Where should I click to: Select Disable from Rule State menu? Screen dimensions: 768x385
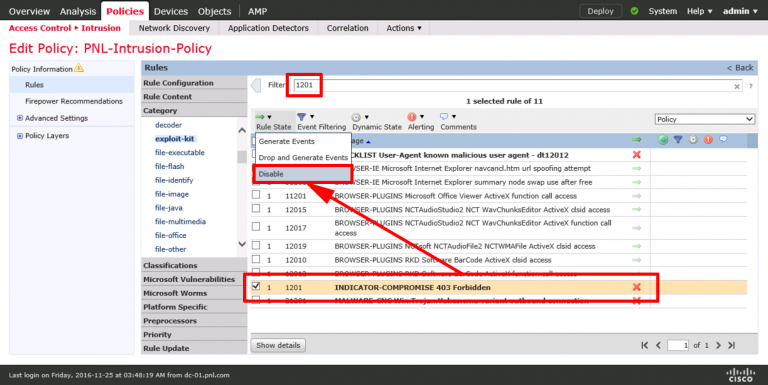(303, 174)
